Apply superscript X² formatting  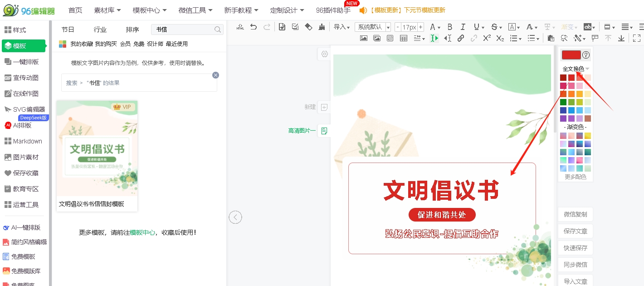(487, 39)
